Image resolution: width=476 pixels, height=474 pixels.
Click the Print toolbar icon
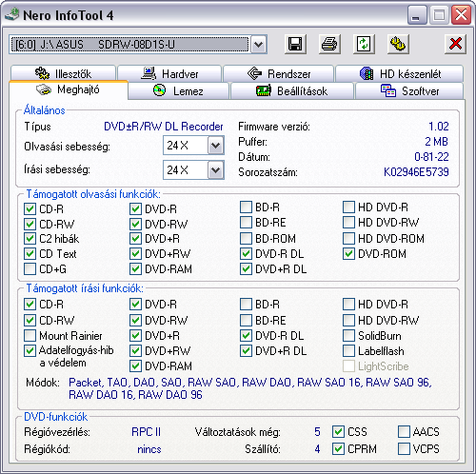tap(329, 44)
